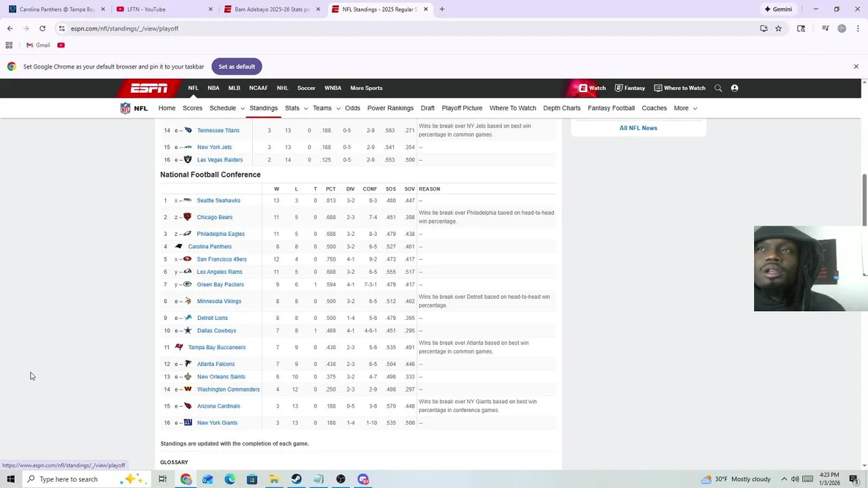Open Chrome three-dot menu

click(858, 28)
